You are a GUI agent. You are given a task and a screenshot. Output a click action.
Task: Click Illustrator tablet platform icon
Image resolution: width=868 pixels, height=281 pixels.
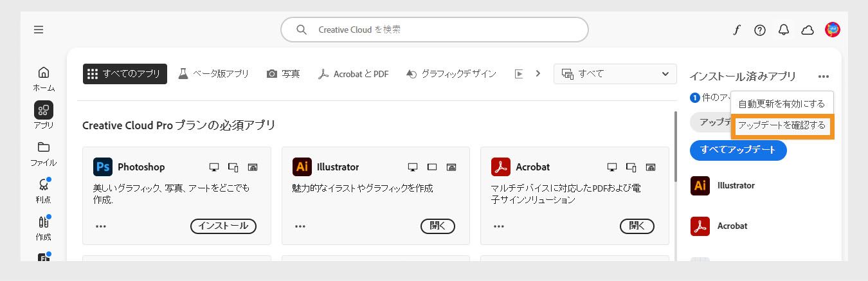(432, 167)
